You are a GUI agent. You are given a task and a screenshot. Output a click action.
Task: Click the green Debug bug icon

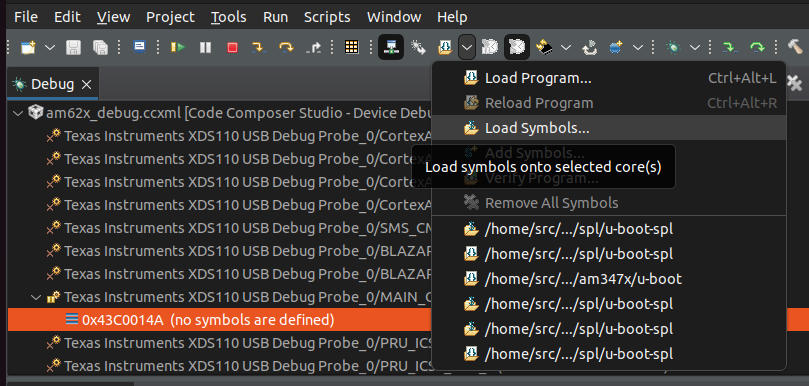673,47
